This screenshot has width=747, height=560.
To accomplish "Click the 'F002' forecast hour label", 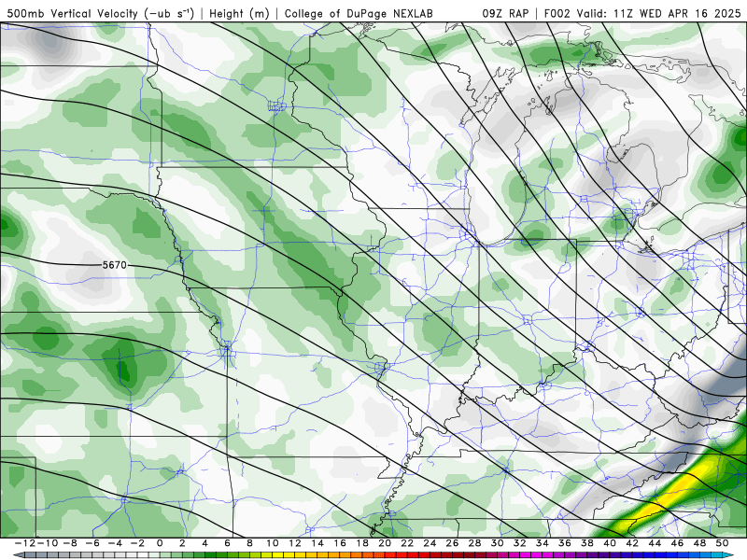I will [557, 14].
